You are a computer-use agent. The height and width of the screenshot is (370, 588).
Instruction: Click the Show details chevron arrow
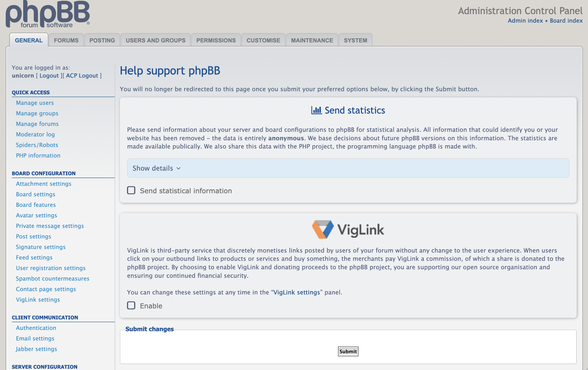pos(179,168)
